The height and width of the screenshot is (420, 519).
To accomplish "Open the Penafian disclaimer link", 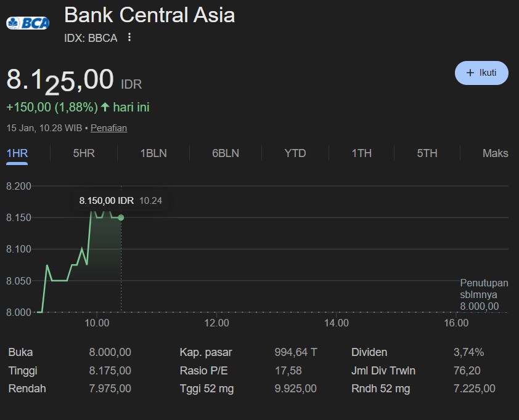I will click(x=108, y=128).
